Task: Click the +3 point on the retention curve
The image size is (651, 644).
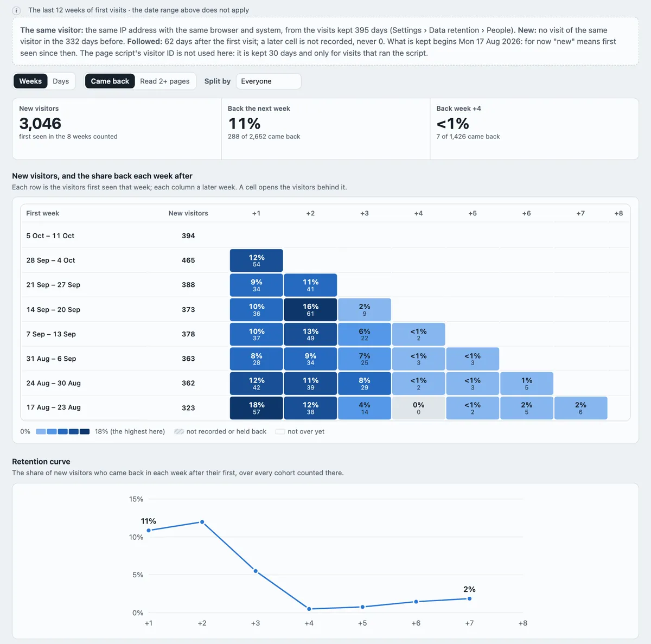Action: click(x=256, y=571)
